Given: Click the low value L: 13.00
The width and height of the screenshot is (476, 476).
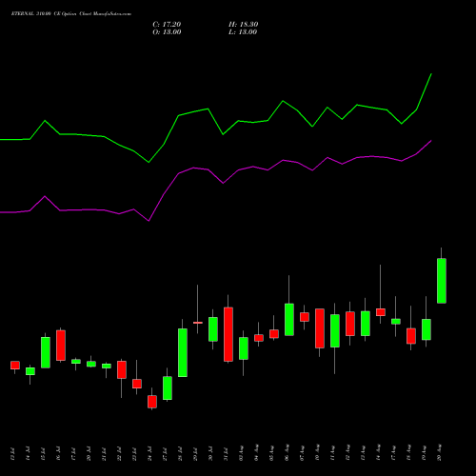Looking at the screenshot, I should (x=243, y=32).
